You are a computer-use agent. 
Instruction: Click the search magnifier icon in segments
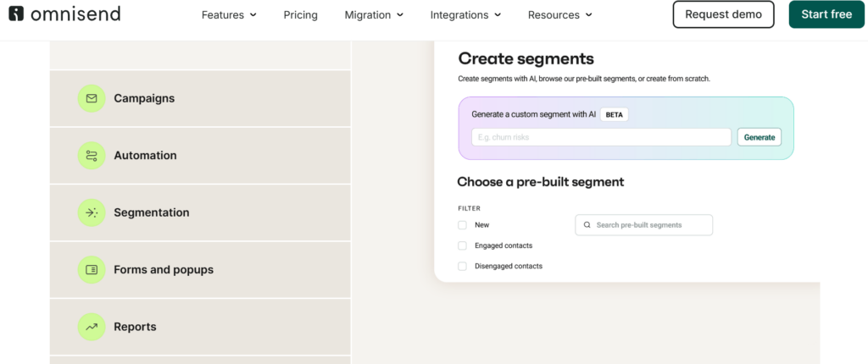(x=587, y=225)
